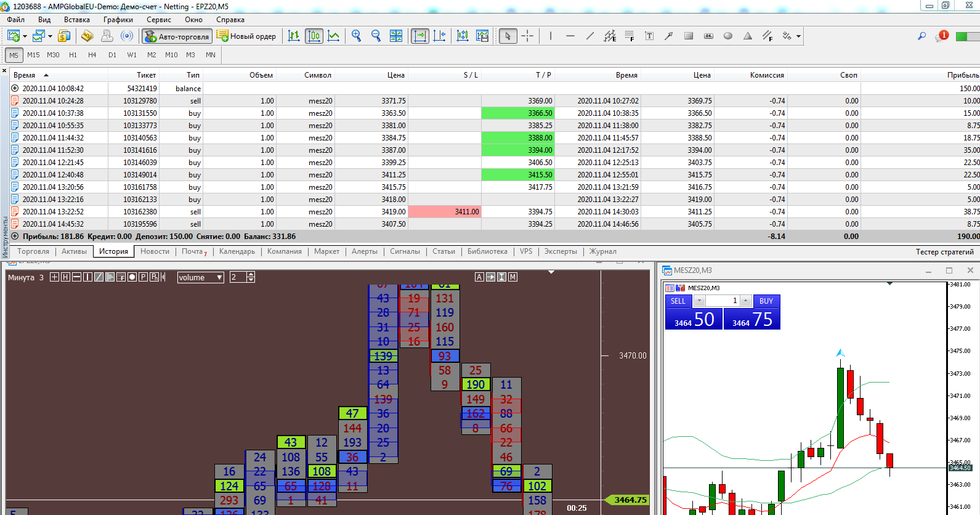This screenshot has height=515, width=980.
Task: Toggle the filled circle button in footprint panel
Action: coord(132,277)
